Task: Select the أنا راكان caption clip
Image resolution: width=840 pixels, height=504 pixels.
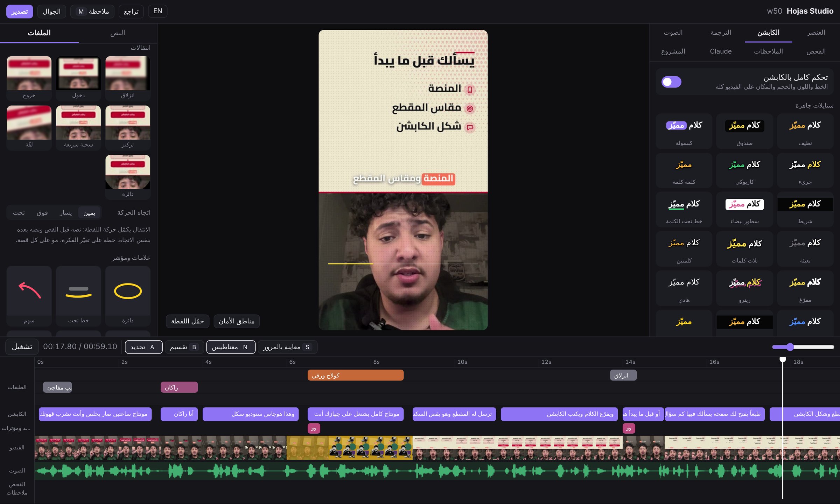Action: pyautogui.click(x=179, y=414)
